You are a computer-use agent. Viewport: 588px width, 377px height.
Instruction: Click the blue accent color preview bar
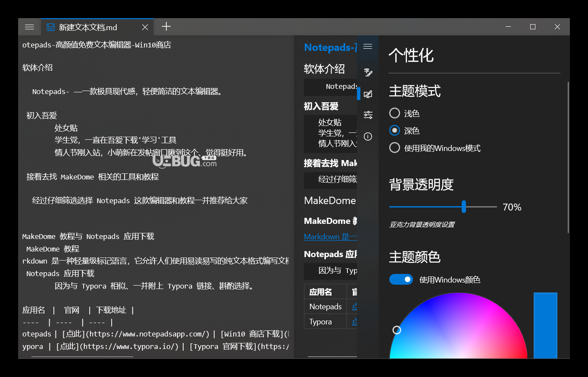(545, 326)
